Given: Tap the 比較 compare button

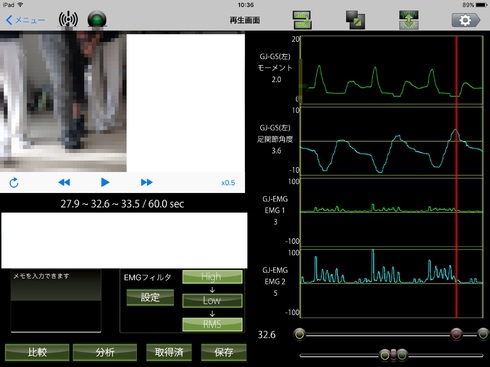Looking at the screenshot, I should (x=37, y=352).
